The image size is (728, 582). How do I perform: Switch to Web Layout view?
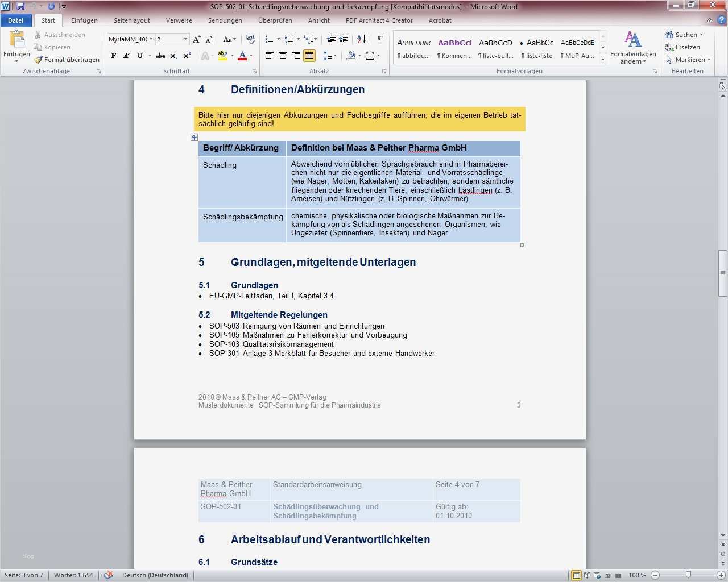coord(597,575)
